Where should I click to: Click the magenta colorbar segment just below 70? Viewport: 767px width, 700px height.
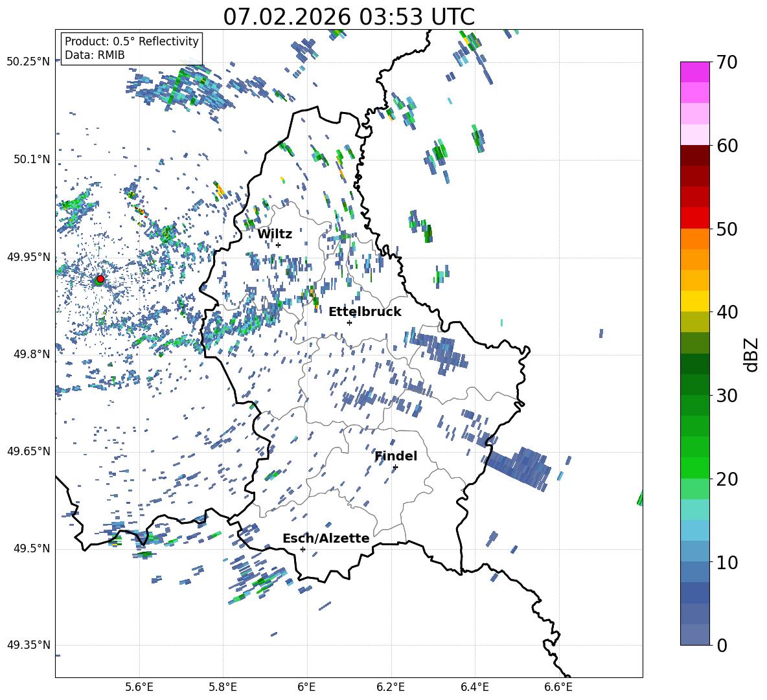[694, 72]
